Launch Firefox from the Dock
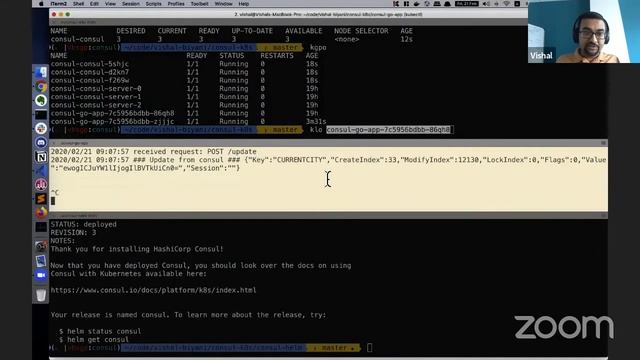This screenshot has width=640, height=360. [41, 212]
